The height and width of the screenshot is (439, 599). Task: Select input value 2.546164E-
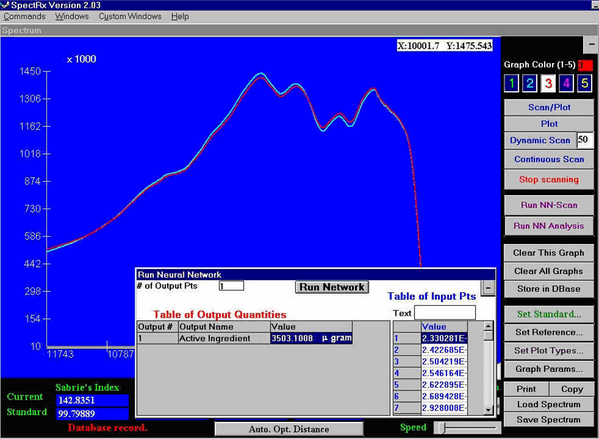(x=444, y=373)
